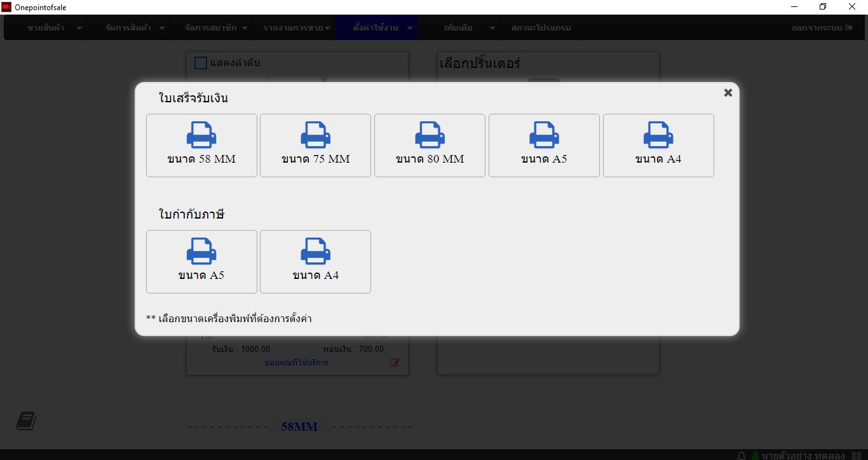This screenshot has width=868, height=460.
Task: Expand dropdown arrow beside รายงานการขาย
Action: pos(327,29)
